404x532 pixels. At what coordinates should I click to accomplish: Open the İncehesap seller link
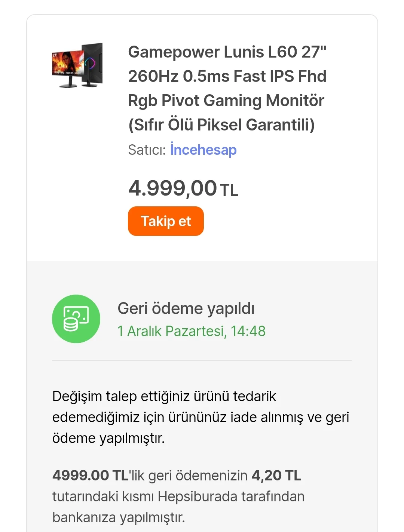[x=203, y=150]
